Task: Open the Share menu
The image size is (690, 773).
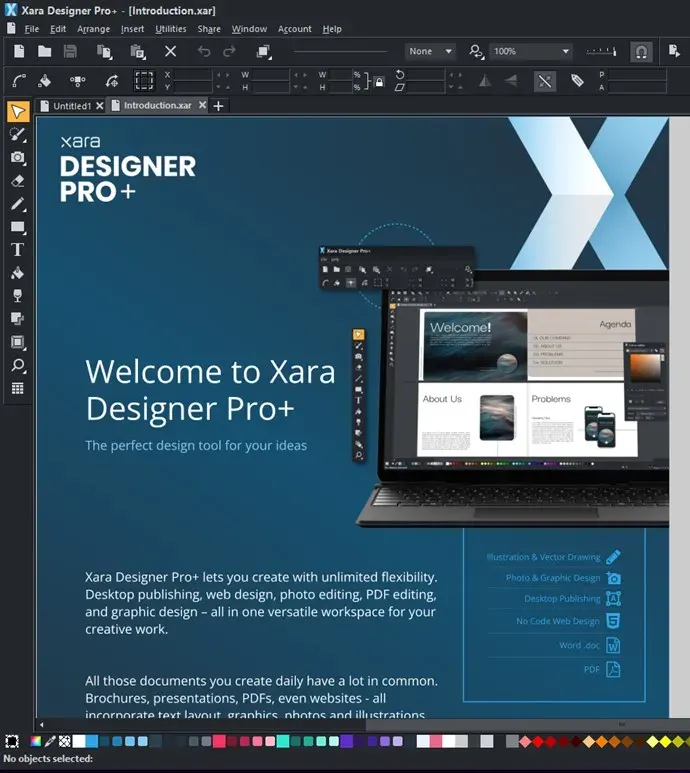Action: click(209, 29)
